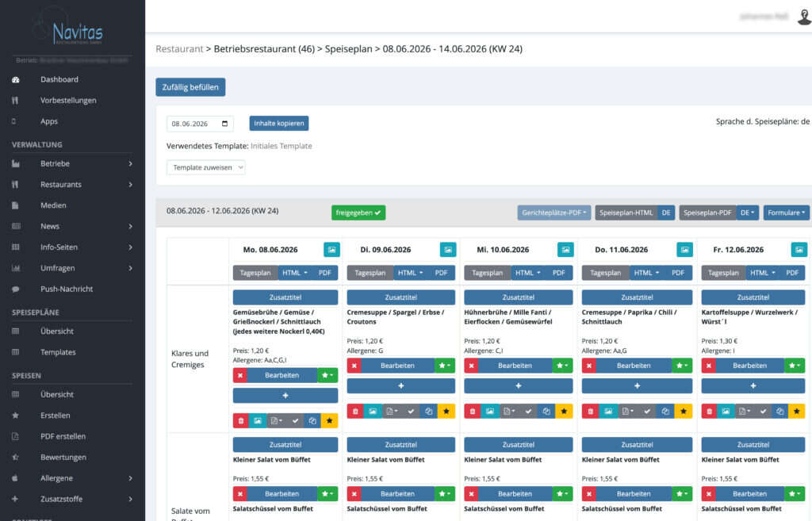This screenshot has height=521, width=812.
Task: Open calendar picker in date field
Action: point(224,124)
